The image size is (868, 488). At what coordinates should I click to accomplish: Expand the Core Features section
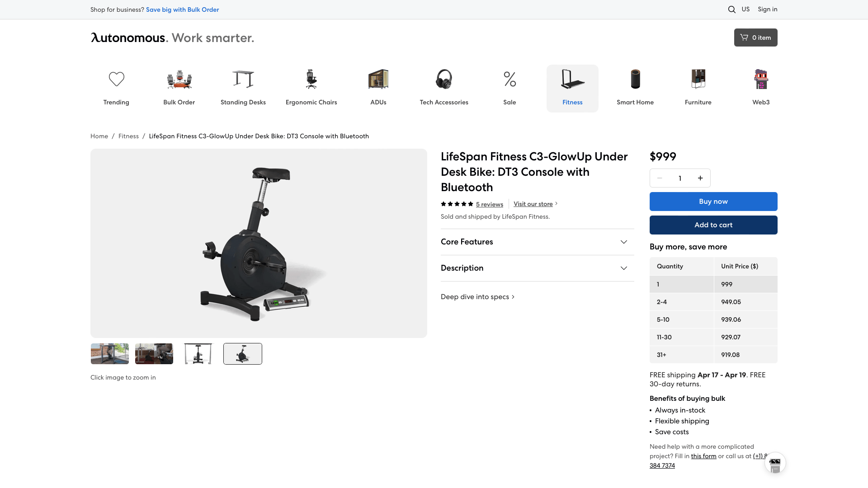point(537,242)
